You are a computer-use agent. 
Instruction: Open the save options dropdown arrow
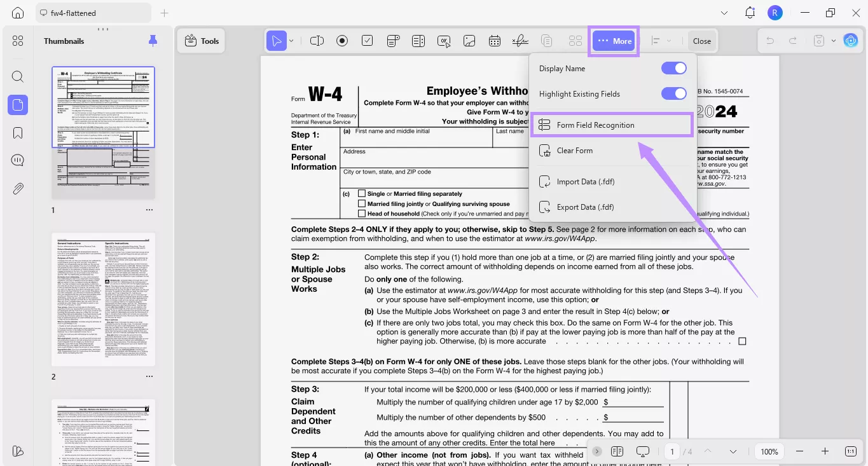coord(834,41)
